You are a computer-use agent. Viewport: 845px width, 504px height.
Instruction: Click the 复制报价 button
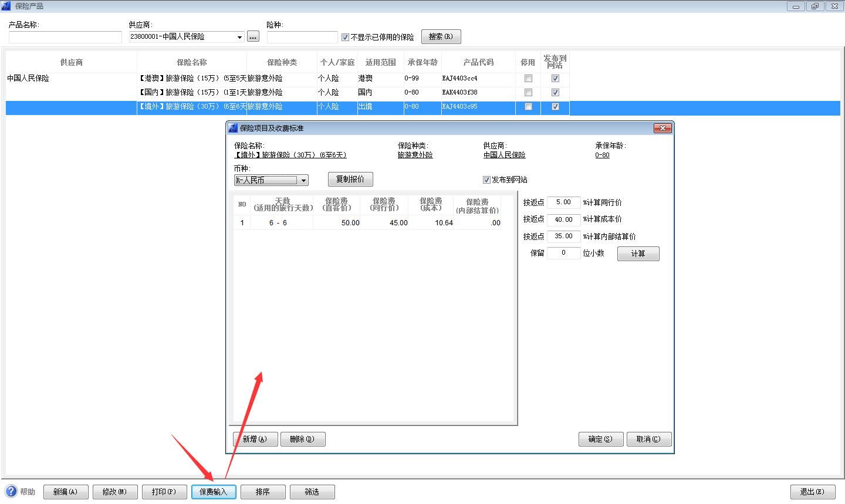click(x=350, y=180)
